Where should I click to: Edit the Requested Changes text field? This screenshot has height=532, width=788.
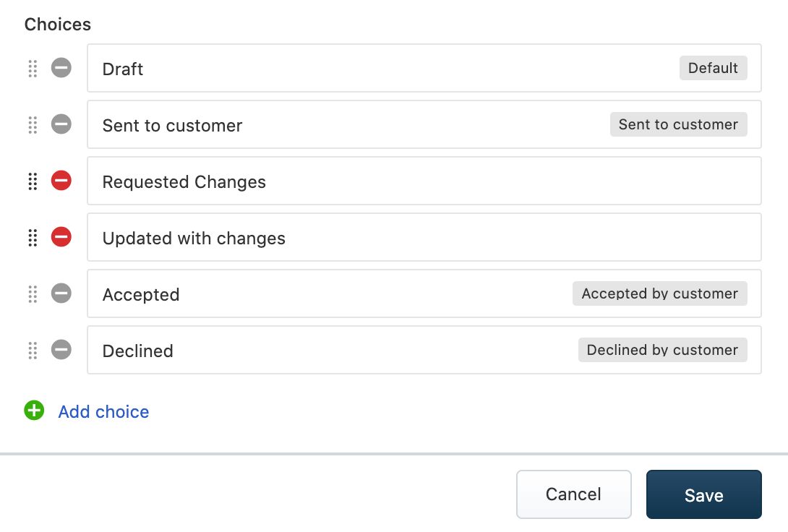click(x=423, y=181)
